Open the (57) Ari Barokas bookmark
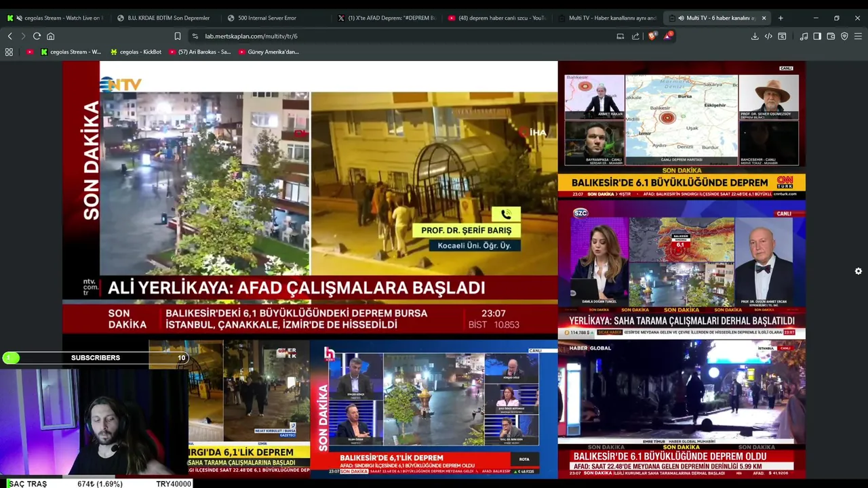868x488 pixels. pos(200,52)
